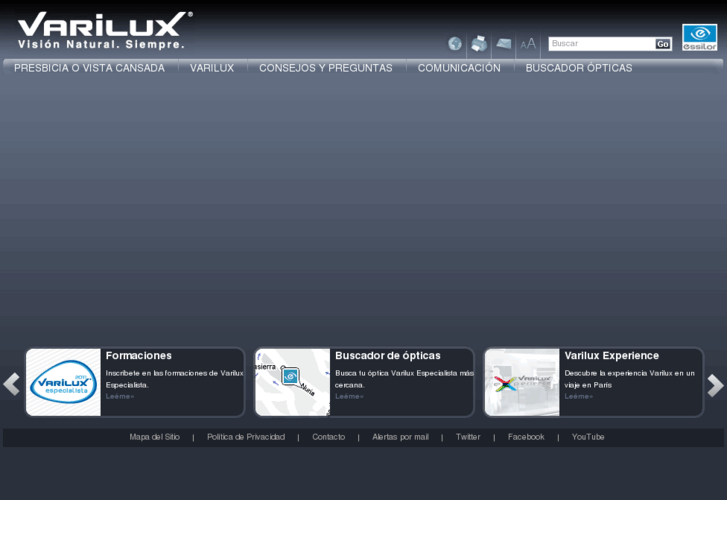Open Contacto footer link
Viewport: 727px width, 545px height.
pyautogui.click(x=328, y=437)
